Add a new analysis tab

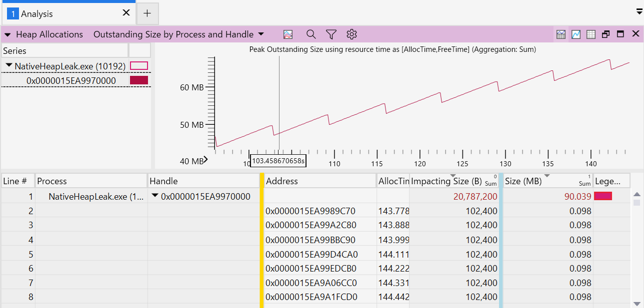pos(147,13)
